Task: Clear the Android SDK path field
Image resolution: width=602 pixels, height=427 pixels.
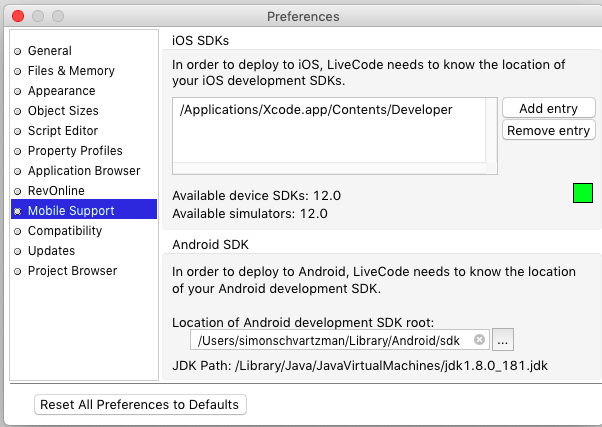Action: [480, 339]
